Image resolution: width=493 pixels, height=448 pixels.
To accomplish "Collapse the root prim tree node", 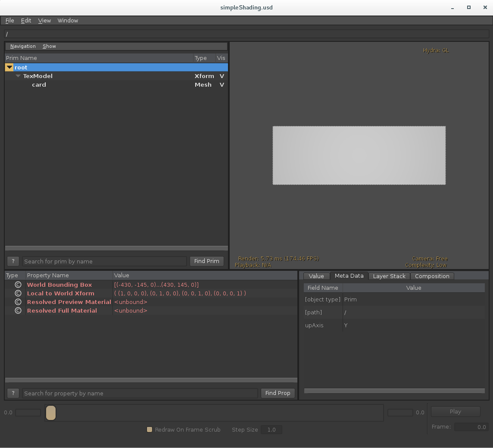I will click(x=9, y=67).
